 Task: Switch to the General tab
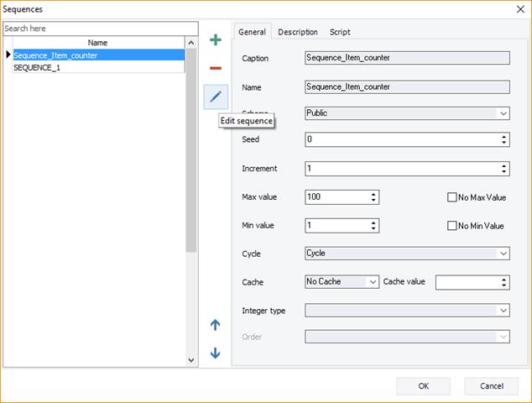pos(252,32)
